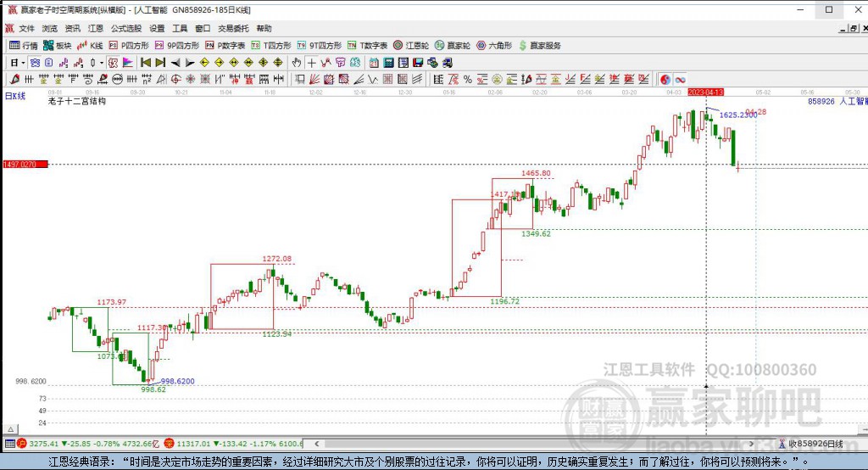This screenshot has width=868, height=470.
Task: Click the 1625.2300 high price annotation
Action: (738, 115)
